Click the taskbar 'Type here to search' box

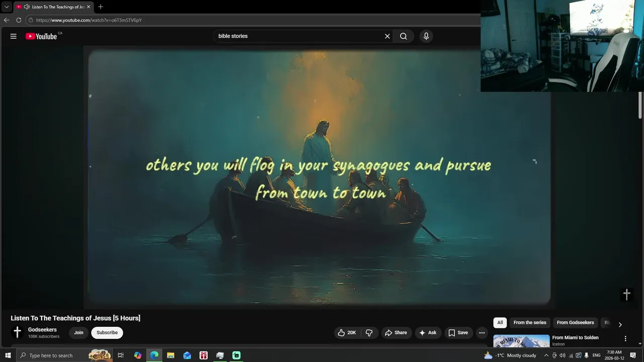coord(64,355)
